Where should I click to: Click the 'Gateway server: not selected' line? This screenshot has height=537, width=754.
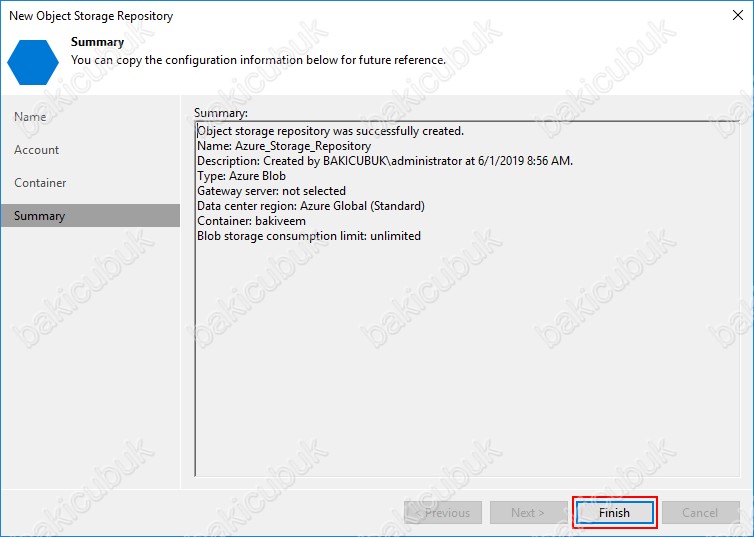(x=271, y=191)
